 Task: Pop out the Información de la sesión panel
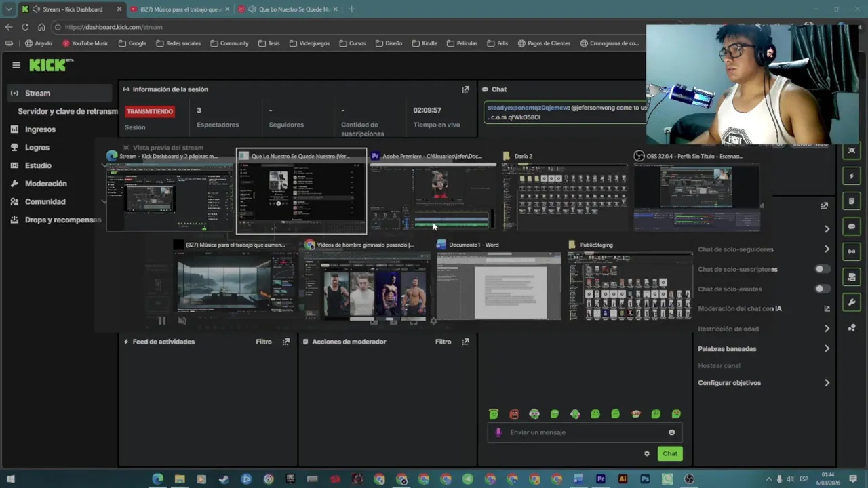click(465, 89)
